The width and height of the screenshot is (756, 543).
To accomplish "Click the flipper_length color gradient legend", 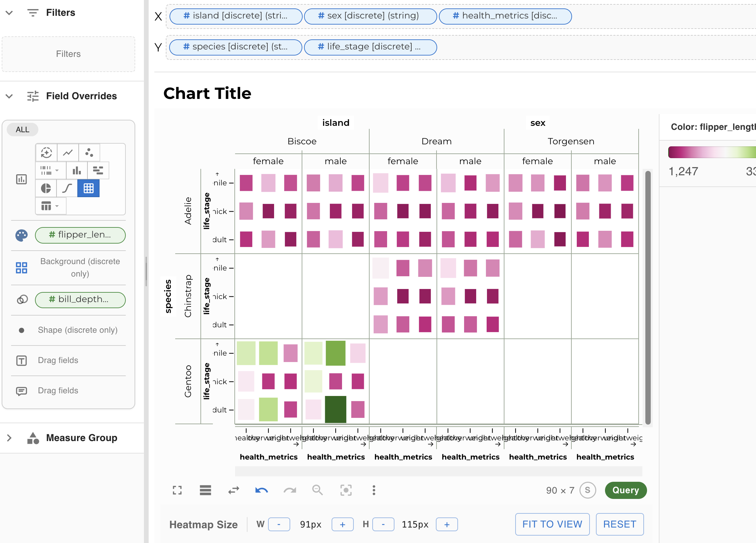I will pyautogui.click(x=712, y=152).
